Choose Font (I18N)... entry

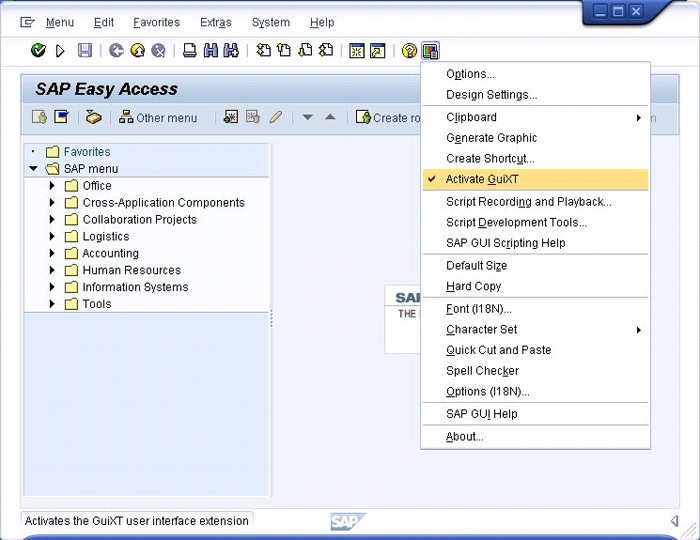pos(535,309)
